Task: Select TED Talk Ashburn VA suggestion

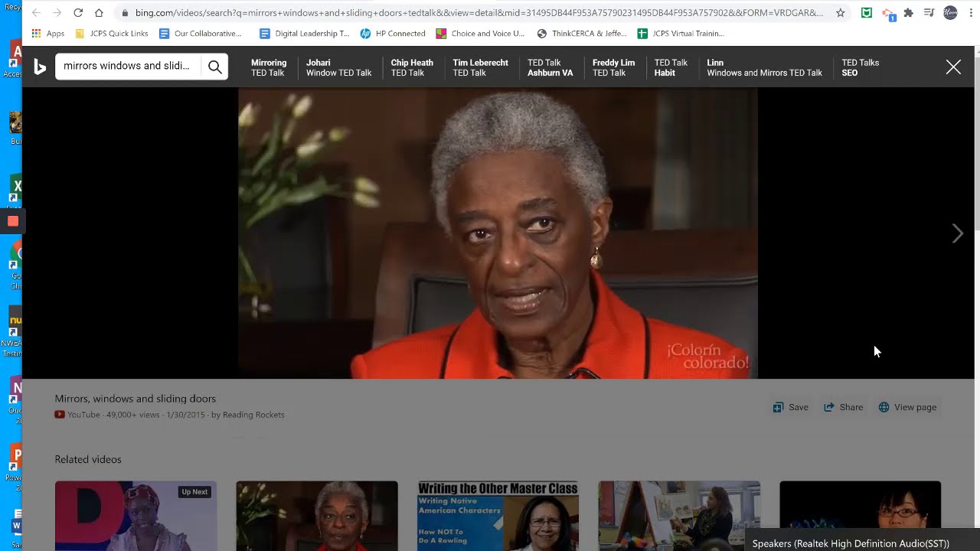Action: pos(550,67)
